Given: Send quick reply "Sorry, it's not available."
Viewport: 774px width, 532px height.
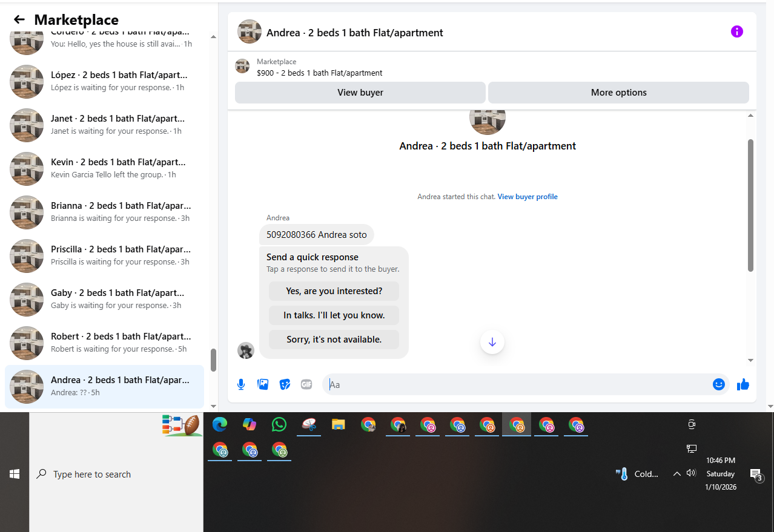Looking at the screenshot, I should tap(334, 340).
